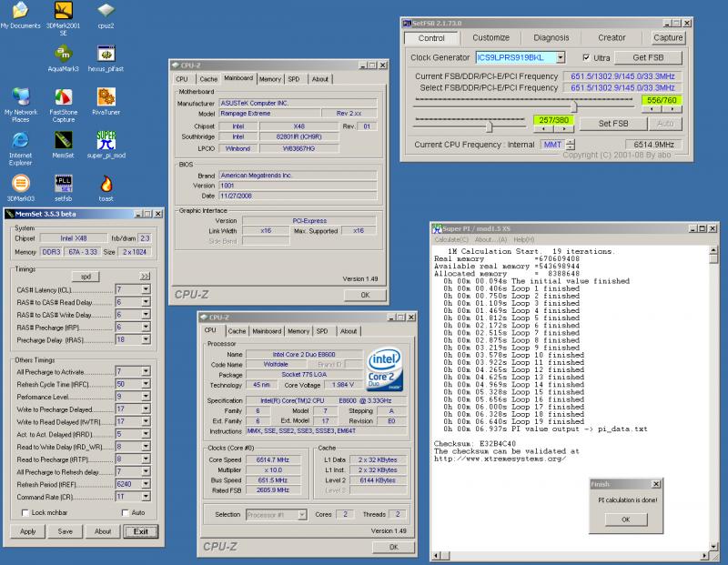The image size is (728, 565).
Task: Open Processor Selection dropdown in CPU-Z
Action: [302, 514]
